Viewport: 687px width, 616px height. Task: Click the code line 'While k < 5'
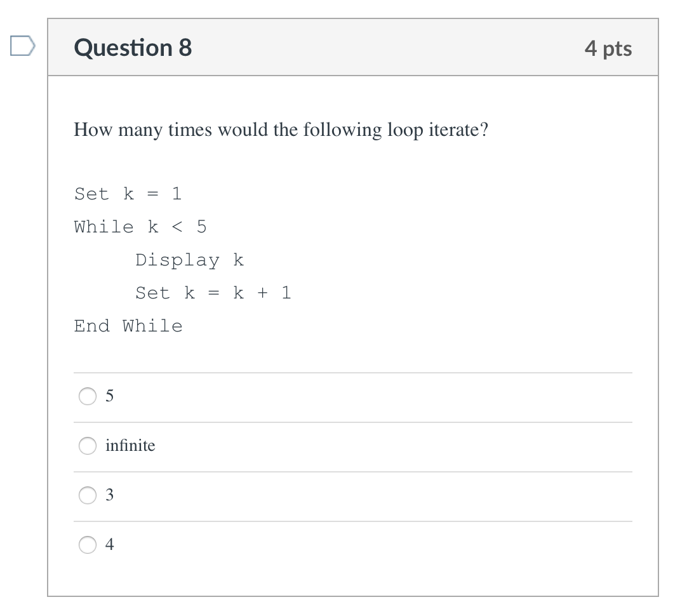pyautogui.click(x=140, y=227)
